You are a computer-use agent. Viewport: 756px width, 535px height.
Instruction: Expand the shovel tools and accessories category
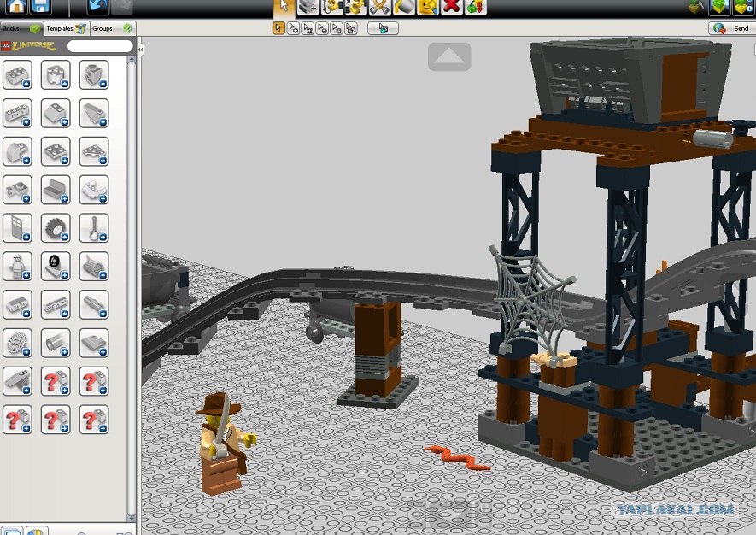tap(94, 227)
